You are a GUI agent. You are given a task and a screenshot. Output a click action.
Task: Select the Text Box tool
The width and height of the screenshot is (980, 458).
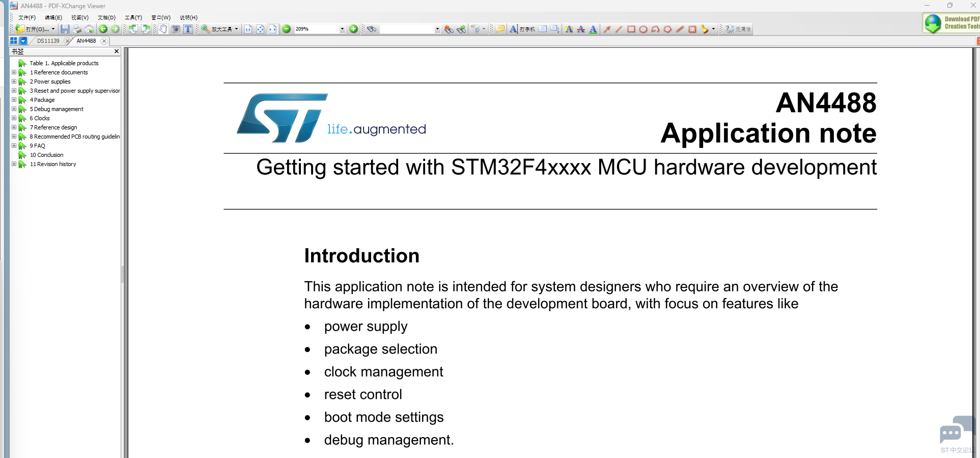(543, 29)
